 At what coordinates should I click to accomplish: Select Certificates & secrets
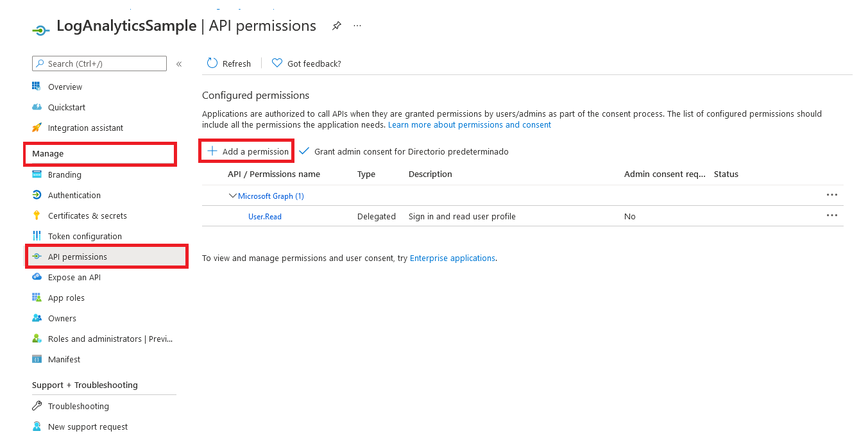(x=87, y=215)
